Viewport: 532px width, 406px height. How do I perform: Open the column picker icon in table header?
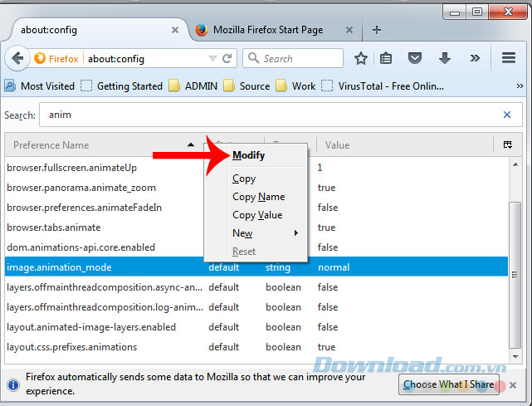tap(507, 144)
